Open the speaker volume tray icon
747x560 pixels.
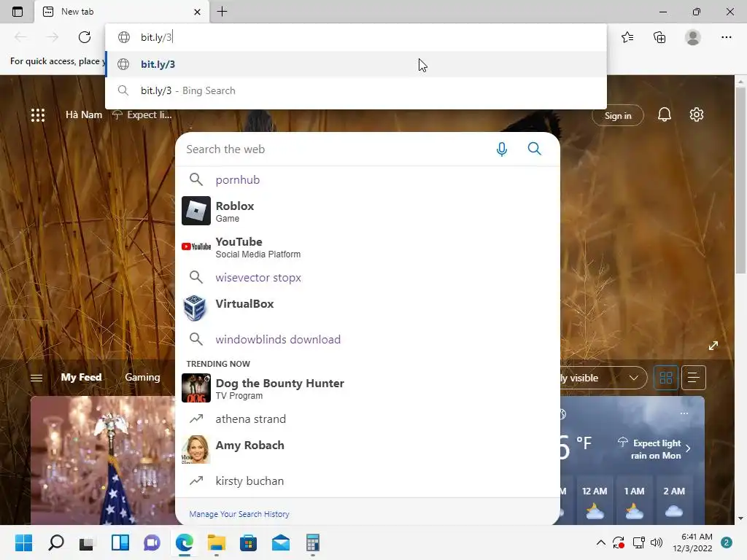(x=657, y=542)
